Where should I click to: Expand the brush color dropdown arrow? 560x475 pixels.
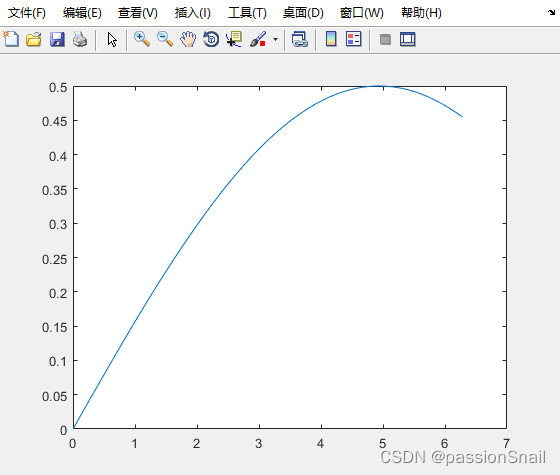[x=275, y=39]
